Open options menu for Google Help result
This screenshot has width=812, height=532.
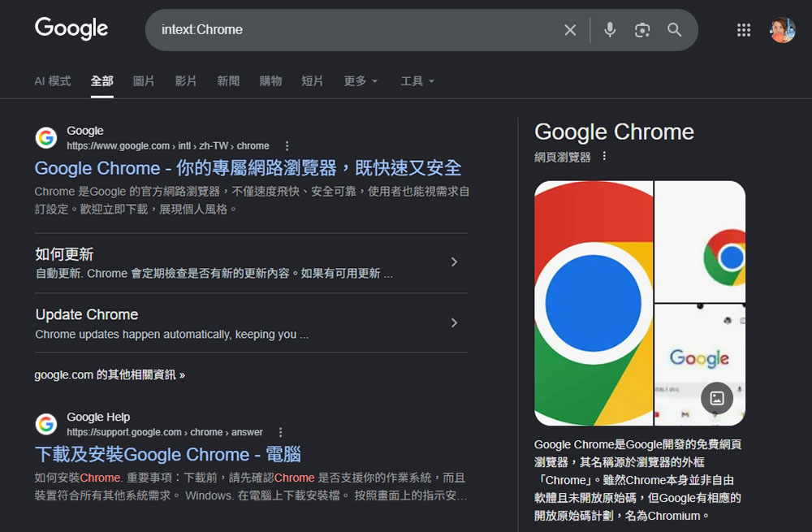pyautogui.click(x=281, y=432)
